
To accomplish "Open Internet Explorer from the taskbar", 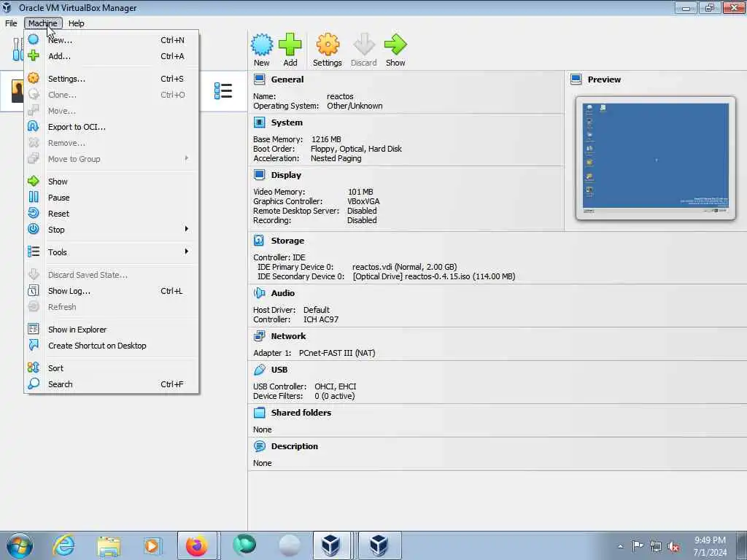I will [x=63, y=545].
